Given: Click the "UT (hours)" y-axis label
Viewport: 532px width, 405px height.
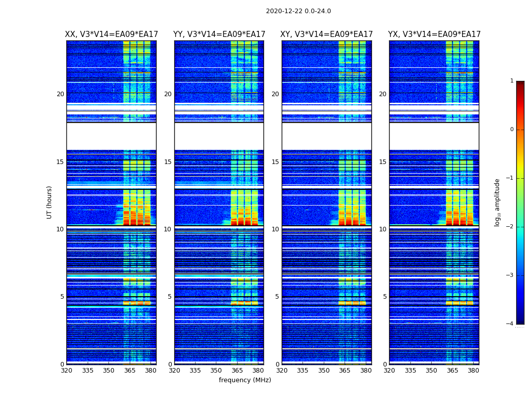Looking at the screenshot, I should [x=50, y=202].
